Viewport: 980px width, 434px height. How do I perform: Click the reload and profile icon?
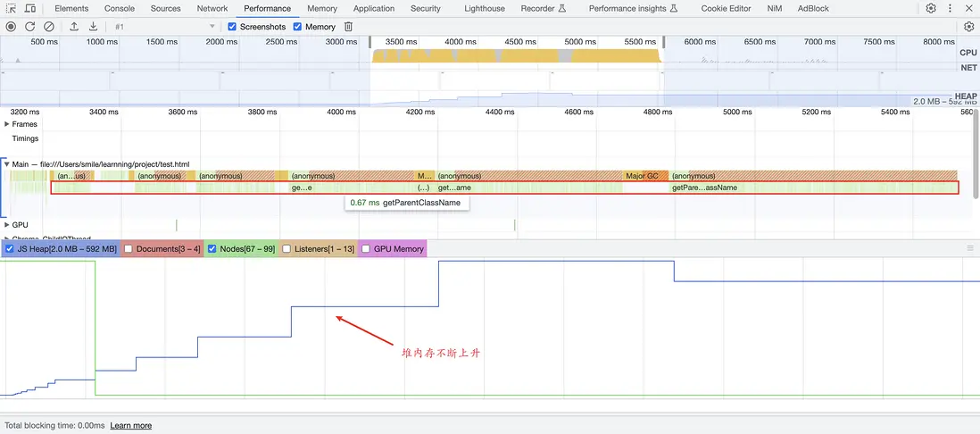29,27
